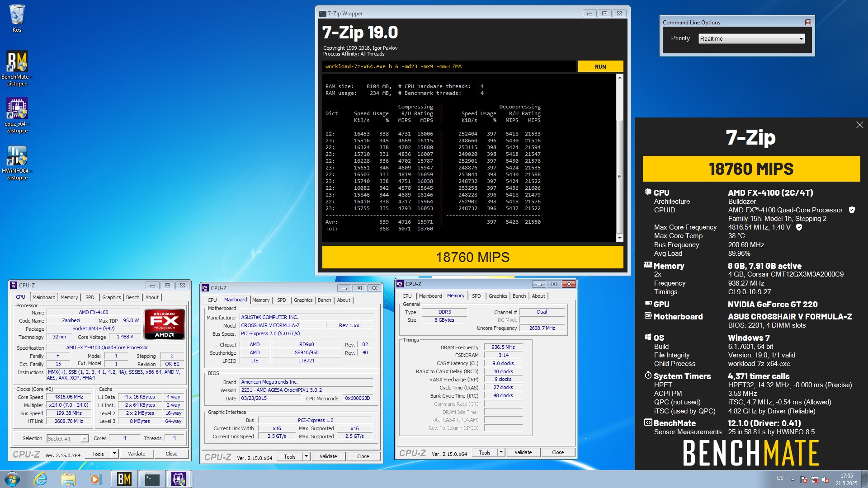868x488 pixels.
Task: Open the Bench tab in the CPU-Z CPU window
Action: coord(132,297)
